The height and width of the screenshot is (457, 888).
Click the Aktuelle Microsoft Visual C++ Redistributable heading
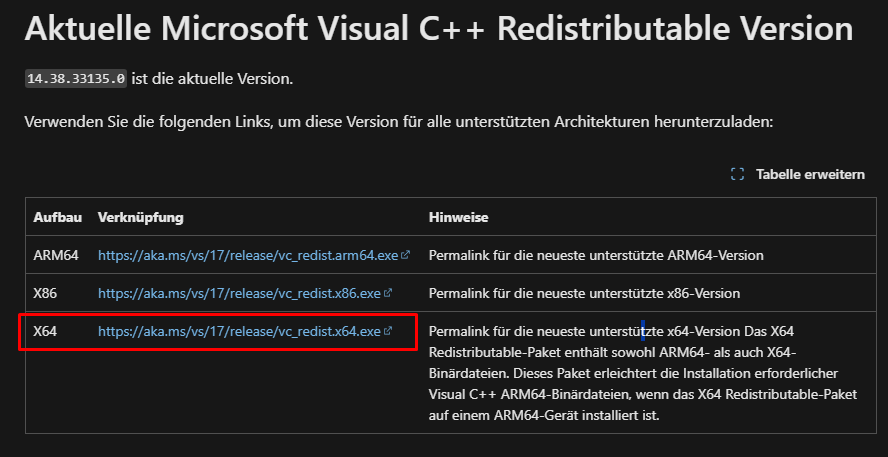[x=439, y=29]
